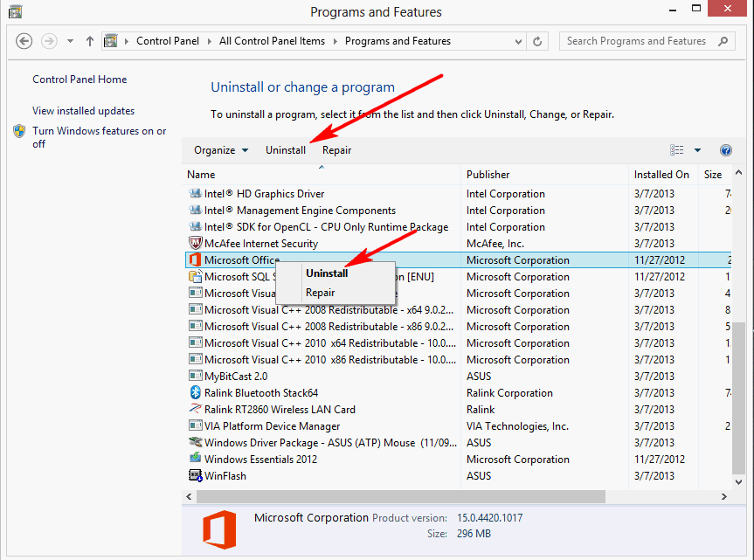754x560 pixels.
Task: Click the Back navigation arrow
Action: [24, 41]
